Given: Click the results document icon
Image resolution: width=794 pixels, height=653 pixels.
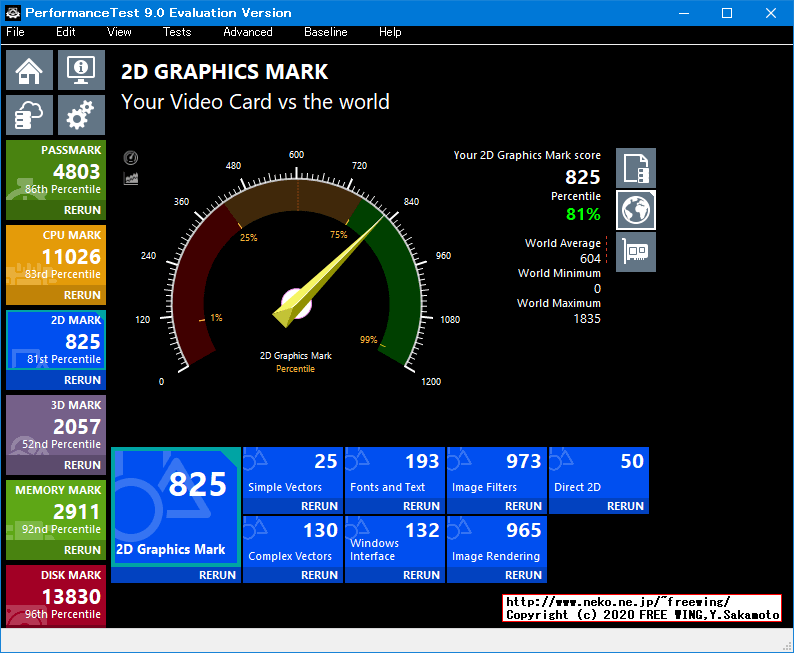Looking at the screenshot, I should (x=636, y=168).
